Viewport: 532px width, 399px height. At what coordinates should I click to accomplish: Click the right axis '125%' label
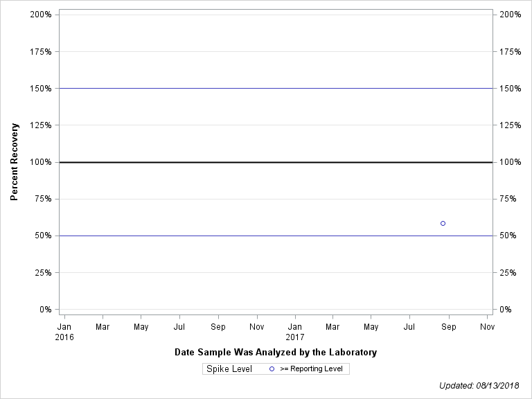(x=511, y=125)
